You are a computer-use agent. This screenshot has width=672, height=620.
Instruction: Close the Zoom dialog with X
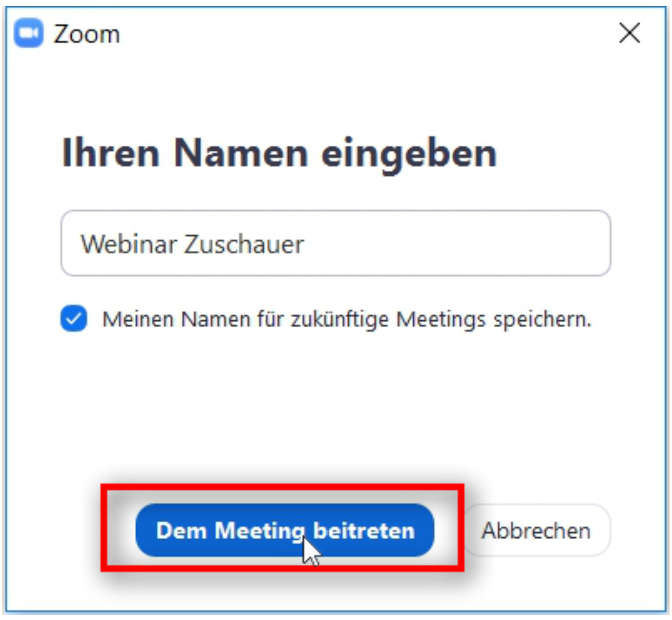(629, 33)
